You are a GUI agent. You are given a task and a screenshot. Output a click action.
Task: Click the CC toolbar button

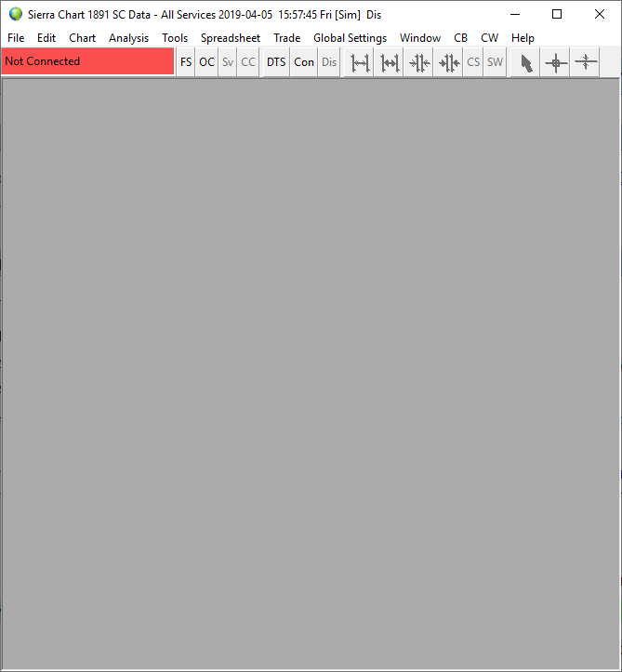pyautogui.click(x=247, y=62)
